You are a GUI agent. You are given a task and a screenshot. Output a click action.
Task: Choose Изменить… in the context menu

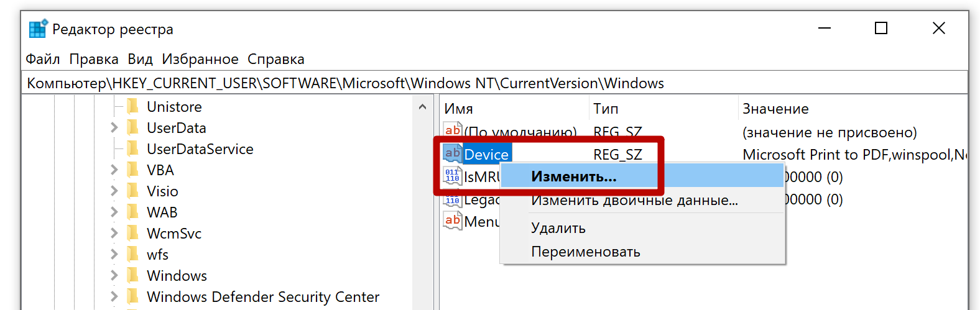point(573,177)
